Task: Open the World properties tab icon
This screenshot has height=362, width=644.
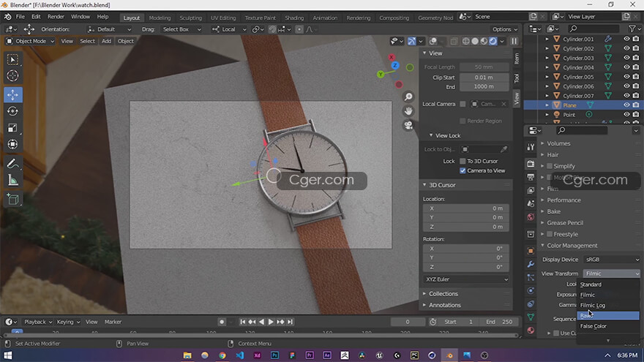Action: 531,217
